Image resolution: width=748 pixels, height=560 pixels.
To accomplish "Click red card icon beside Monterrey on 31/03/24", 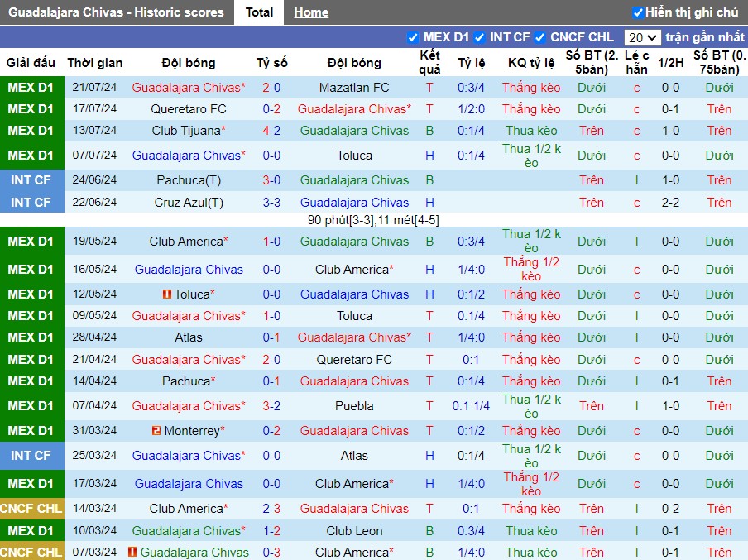I will pos(156,431).
